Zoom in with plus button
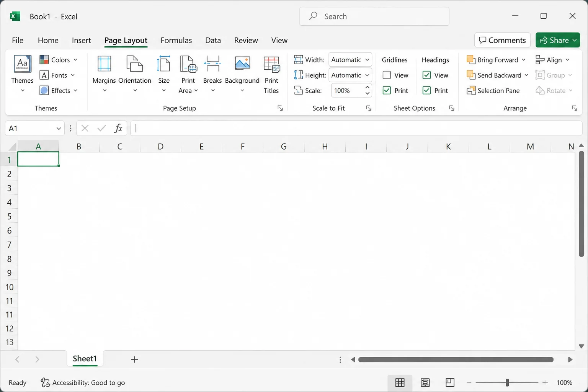 (x=545, y=382)
